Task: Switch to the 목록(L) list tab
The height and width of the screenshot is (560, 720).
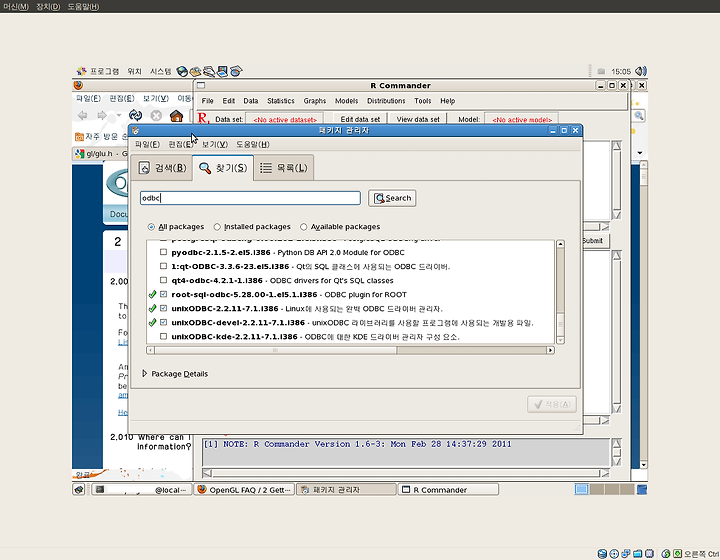Action: pyautogui.click(x=283, y=168)
